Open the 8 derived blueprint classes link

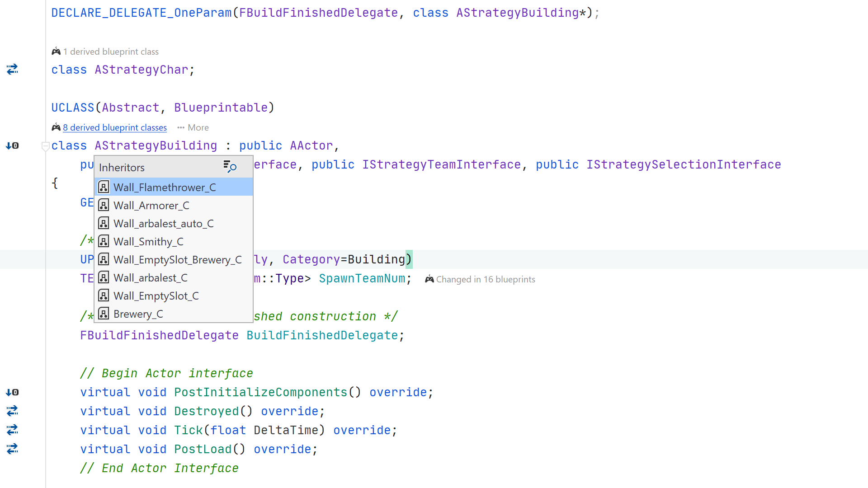tap(114, 127)
